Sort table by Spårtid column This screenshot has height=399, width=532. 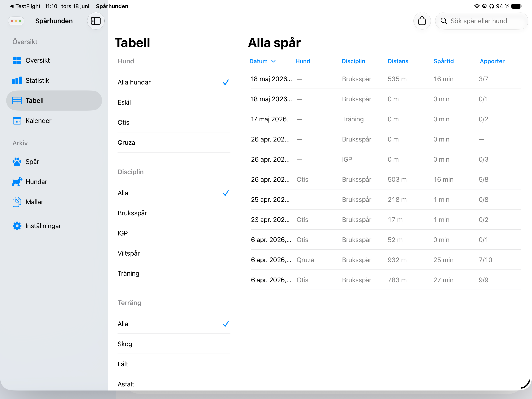coord(443,61)
